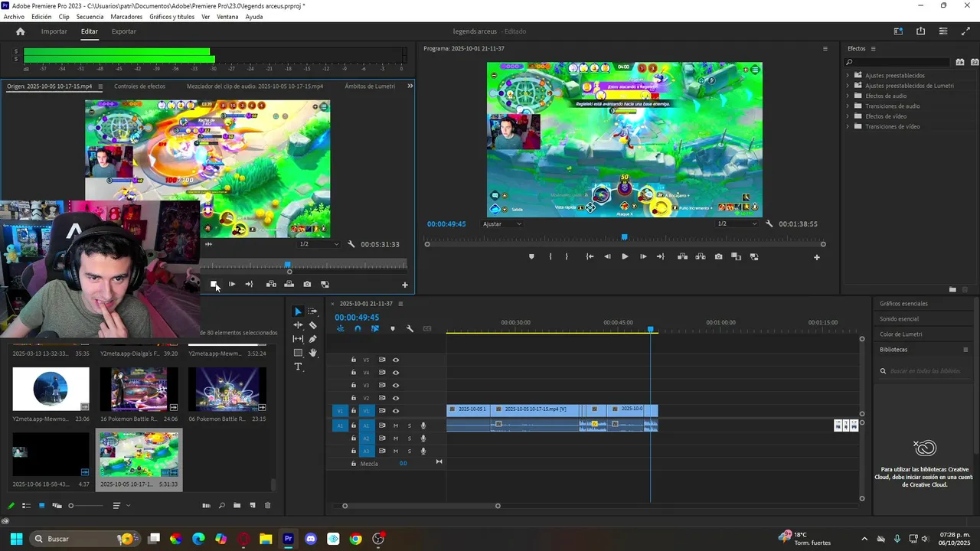Click the timeline playhead at 00:00:49:45
The width and height of the screenshot is (980, 551).
pyautogui.click(x=651, y=329)
